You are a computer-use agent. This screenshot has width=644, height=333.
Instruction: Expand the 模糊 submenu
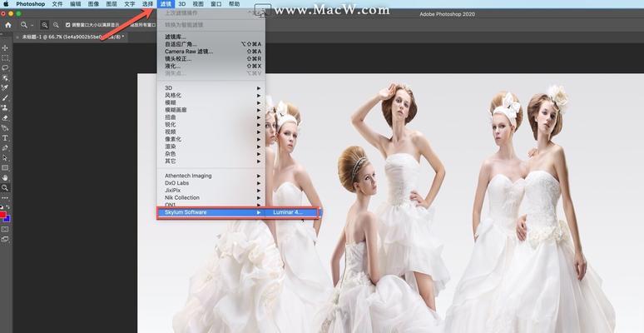(x=211, y=102)
